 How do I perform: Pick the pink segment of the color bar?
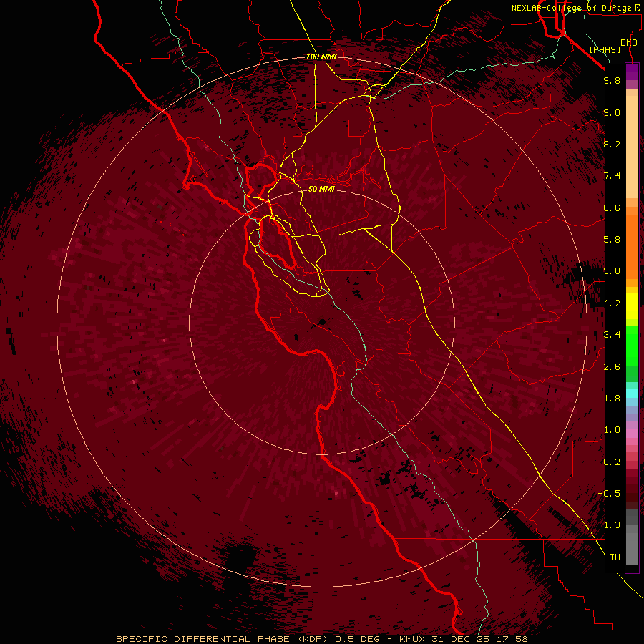tap(632, 434)
